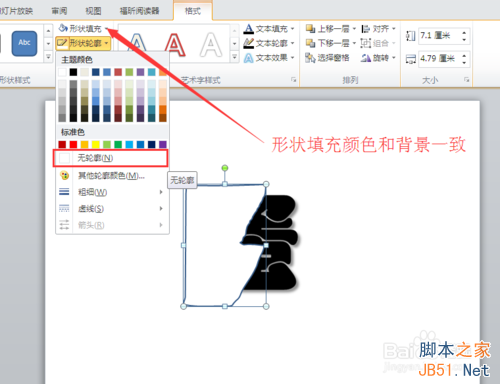Screen dimensions: 500x384
Task: Select the blue Abc shape style thumbnail
Action: 24,43
